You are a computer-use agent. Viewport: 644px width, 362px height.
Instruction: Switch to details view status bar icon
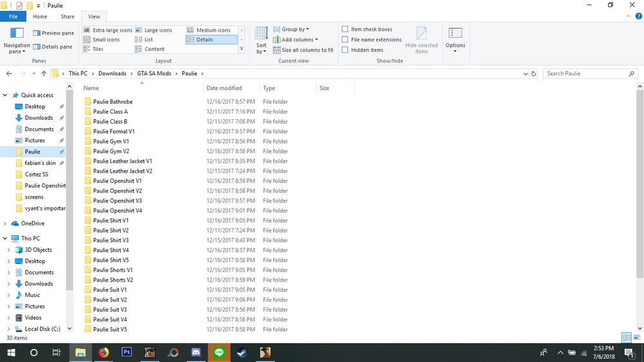(627, 338)
